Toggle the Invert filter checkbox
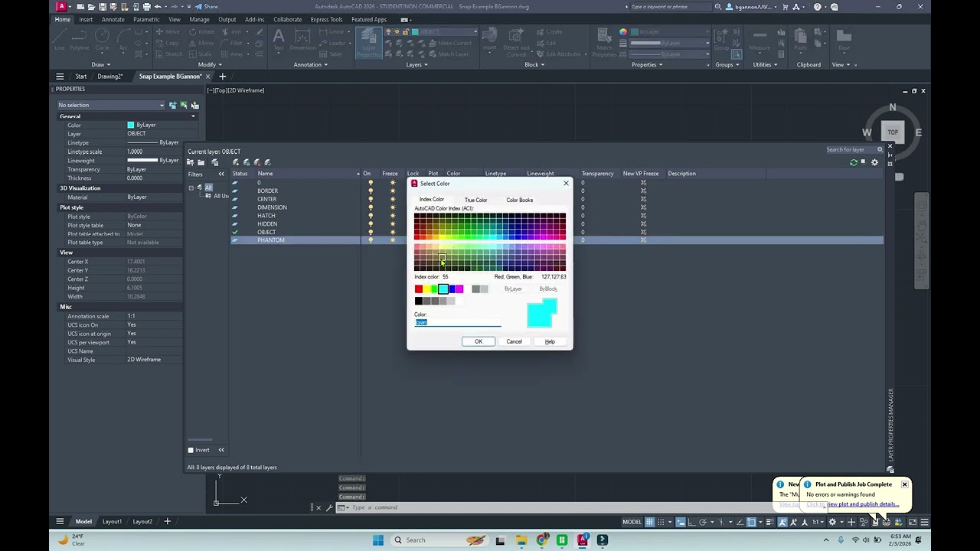The height and width of the screenshot is (551, 980). pos(191,450)
